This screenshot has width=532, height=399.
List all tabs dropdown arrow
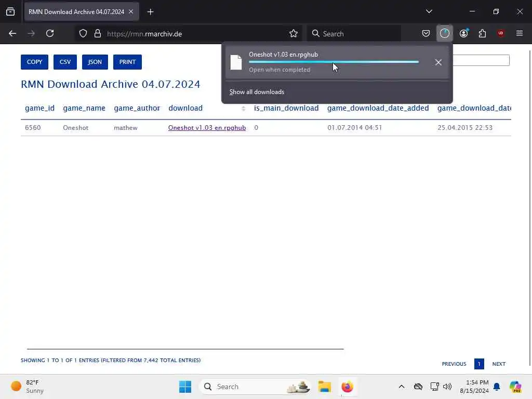point(429,11)
